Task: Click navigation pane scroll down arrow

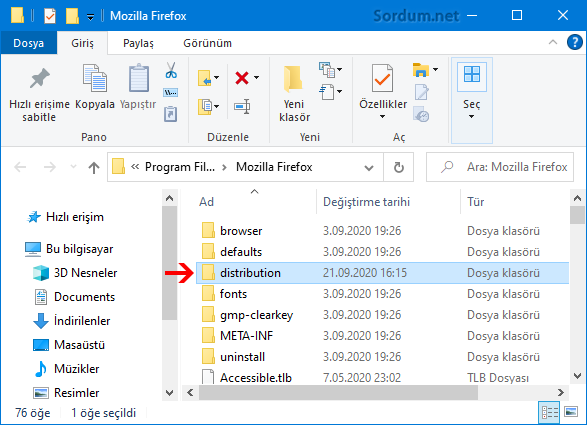Action: coord(169,393)
